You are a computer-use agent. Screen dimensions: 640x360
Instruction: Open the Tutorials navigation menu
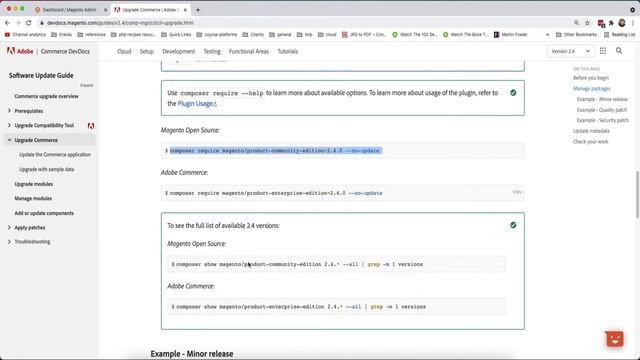287,51
